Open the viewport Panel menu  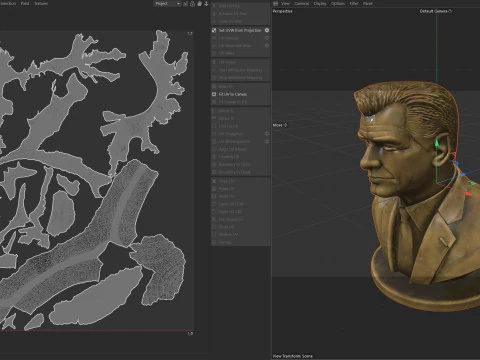(x=367, y=3)
